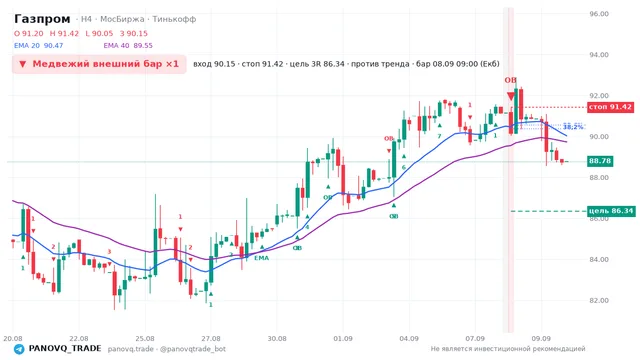The width and height of the screenshot is (640, 360).
Task: Click the 96.00 price axis label
Action: (x=599, y=14)
